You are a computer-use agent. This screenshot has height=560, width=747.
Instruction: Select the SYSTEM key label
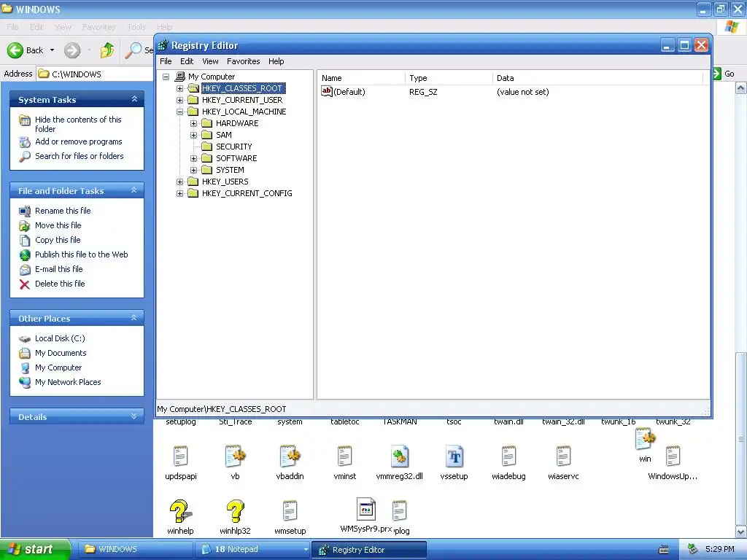pyautogui.click(x=230, y=170)
